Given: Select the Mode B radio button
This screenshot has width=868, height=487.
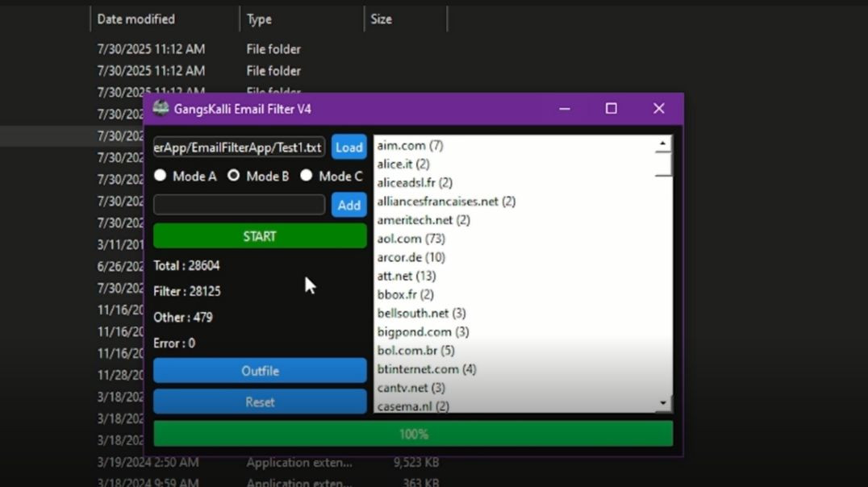Looking at the screenshot, I should tap(234, 176).
